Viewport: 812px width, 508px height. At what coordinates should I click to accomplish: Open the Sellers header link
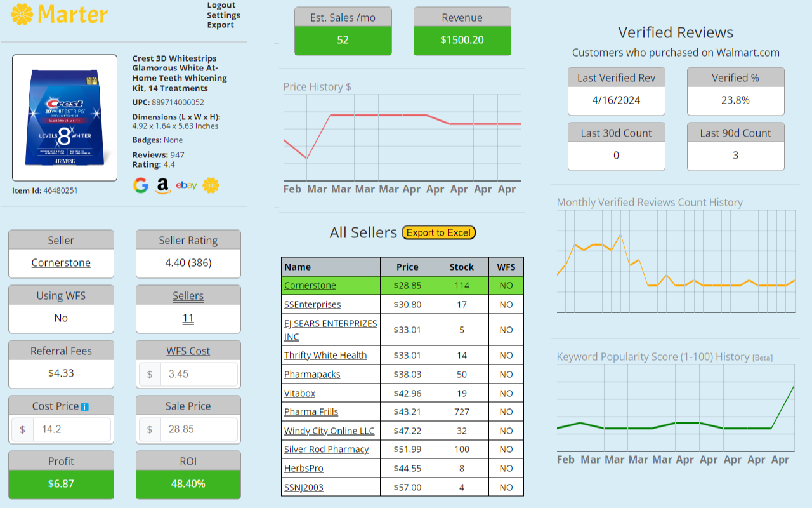coord(188,296)
